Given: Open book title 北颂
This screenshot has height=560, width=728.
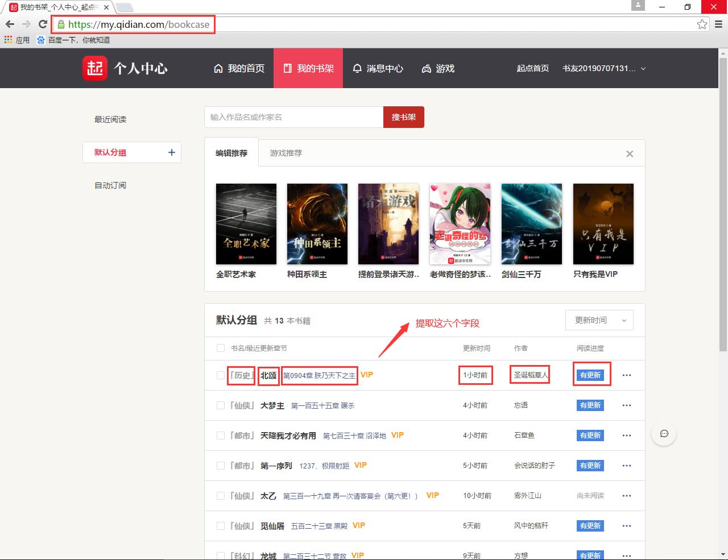Looking at the screenshot, I should (268, 375).
